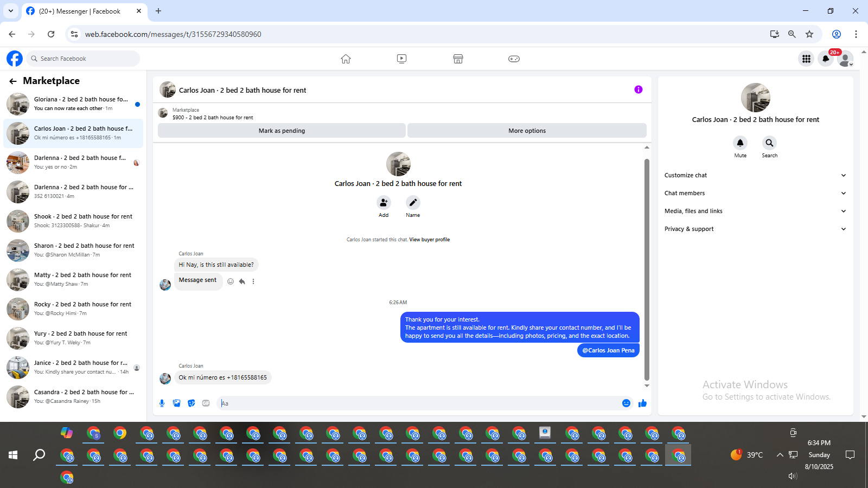The width and height of the screenshot is (868, 488).
Task: Open Chrome zoom magnifier icon in address bar
Action: tap(792, 34)
